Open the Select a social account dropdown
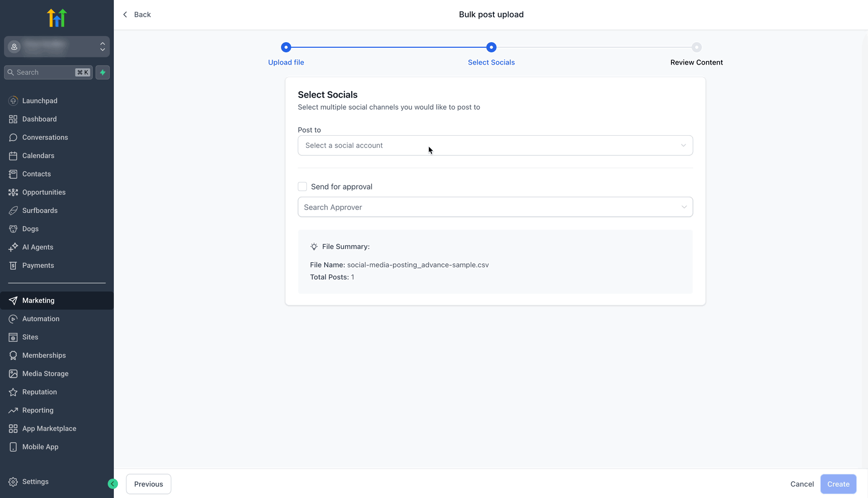This screenshot has height=498, width=868. coord(495,145)
